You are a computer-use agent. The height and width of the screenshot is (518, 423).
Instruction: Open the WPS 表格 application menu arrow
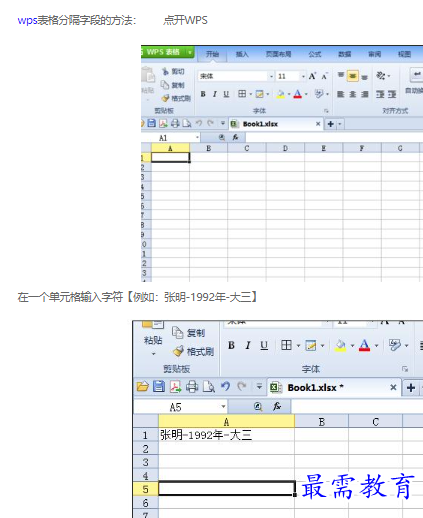190,52
